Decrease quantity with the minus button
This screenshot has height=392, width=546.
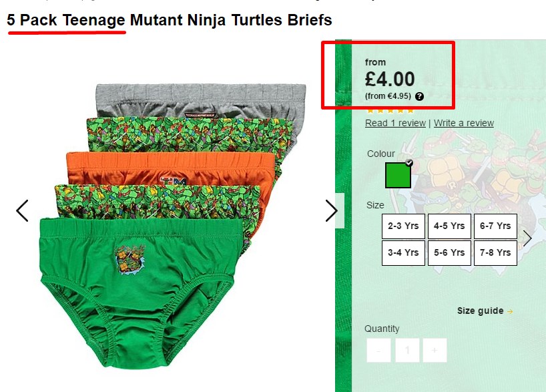[378, 350]
